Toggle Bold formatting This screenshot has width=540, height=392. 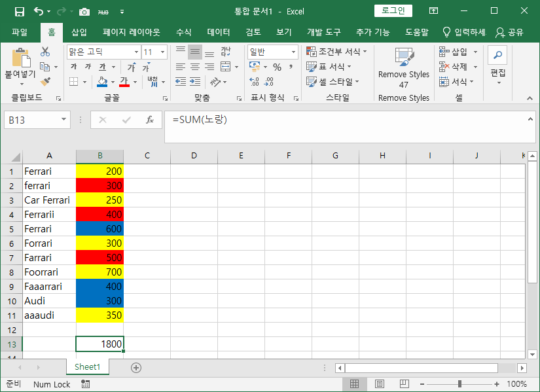click(x=73, y=67)
